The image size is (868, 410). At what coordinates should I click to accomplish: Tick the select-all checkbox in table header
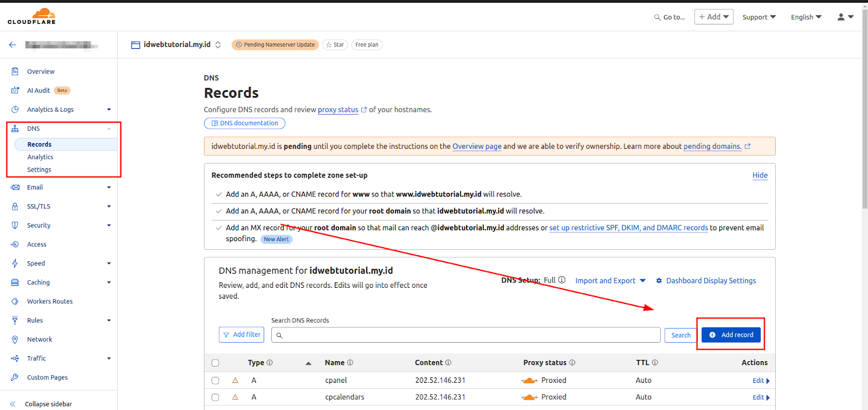click(215, 363)
